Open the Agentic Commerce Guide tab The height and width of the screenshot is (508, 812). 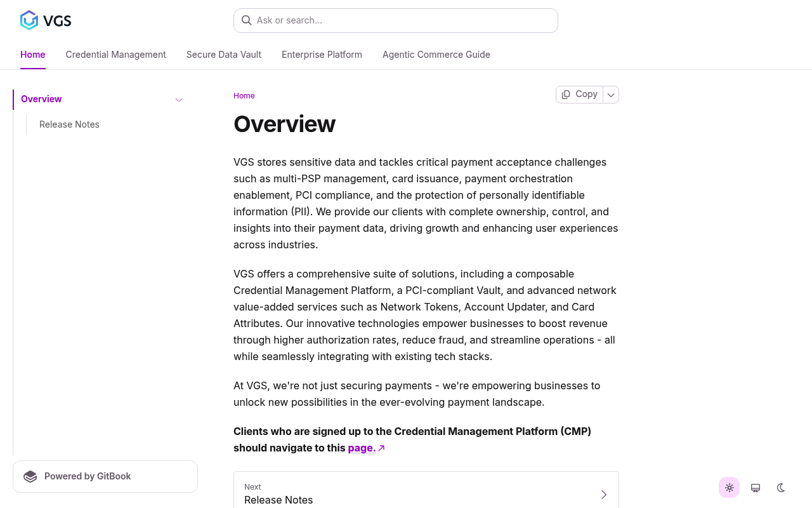(436, 55)
